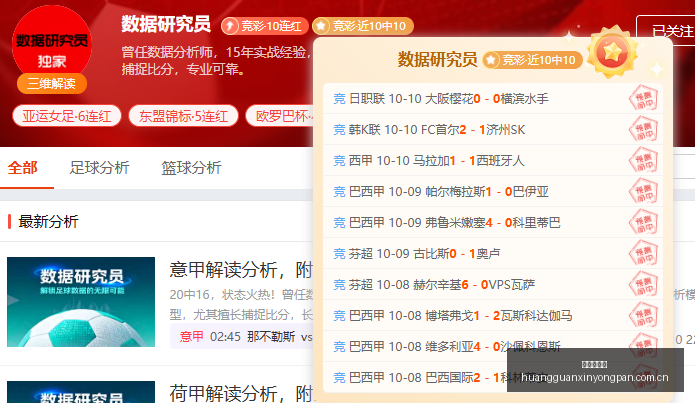The image size is (695, 403).
Task: Click the 巴西甲 帕尔梅拉斯 1-0 巴伊亚 row
Action: 492,192
